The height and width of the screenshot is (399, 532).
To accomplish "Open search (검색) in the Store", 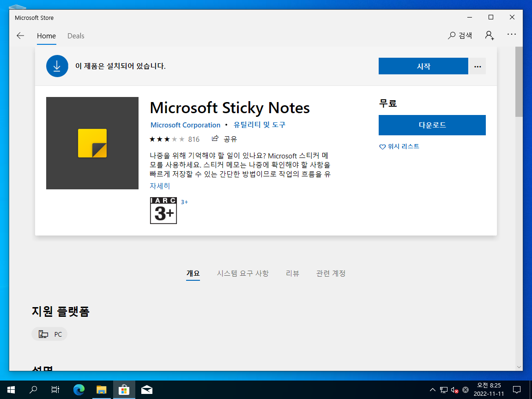I will [x=460, y=35].
